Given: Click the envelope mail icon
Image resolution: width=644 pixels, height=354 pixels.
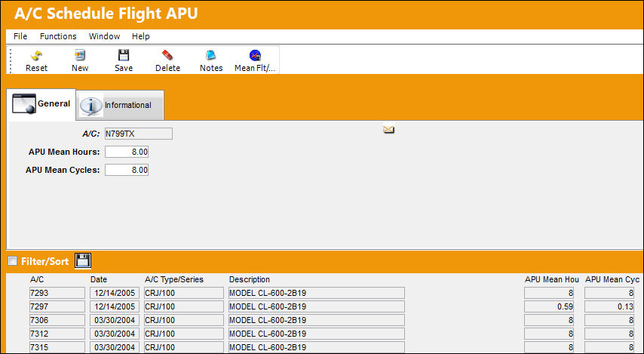Looking at the screenshot, I should pos(388,130).
